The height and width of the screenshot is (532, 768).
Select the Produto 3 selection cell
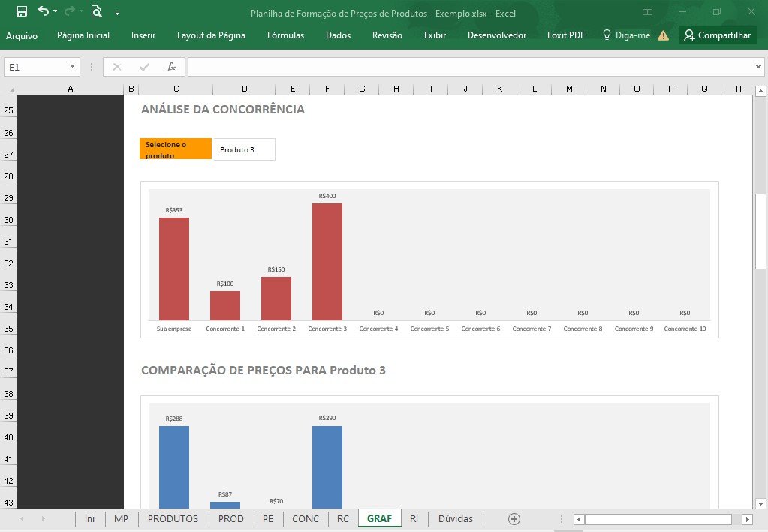[244, 149]
